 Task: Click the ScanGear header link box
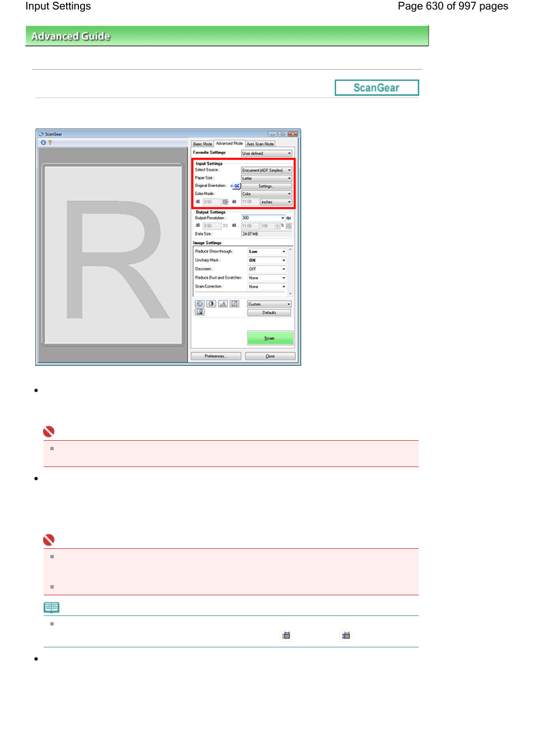(377, 88)
